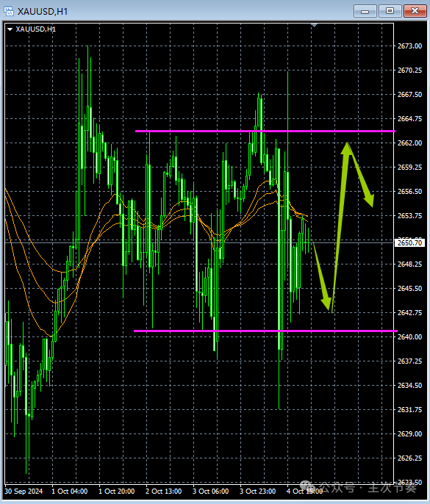Click the current price label 2650.70
Image resolution: width=430 pixels, height=504 pixels.
(409, 243)
